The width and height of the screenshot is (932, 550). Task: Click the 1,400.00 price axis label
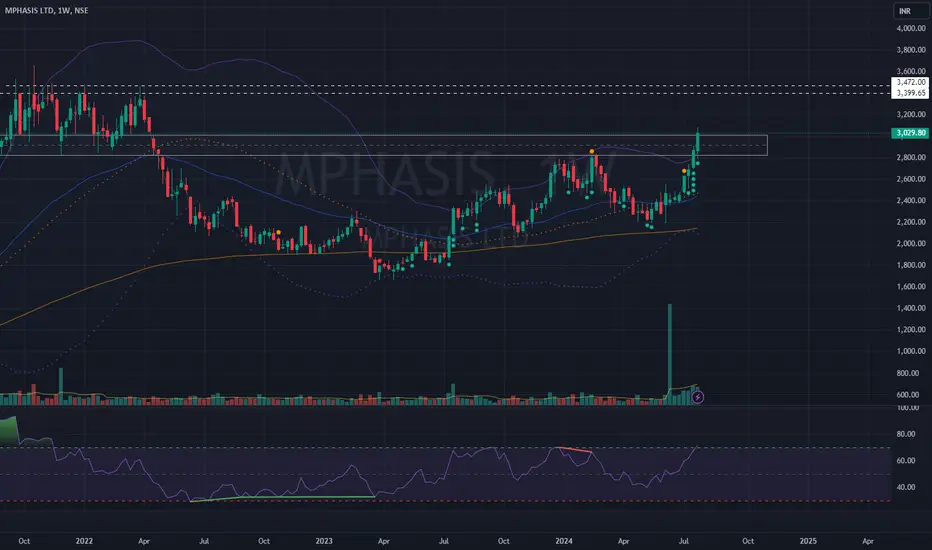click(911, 308)
